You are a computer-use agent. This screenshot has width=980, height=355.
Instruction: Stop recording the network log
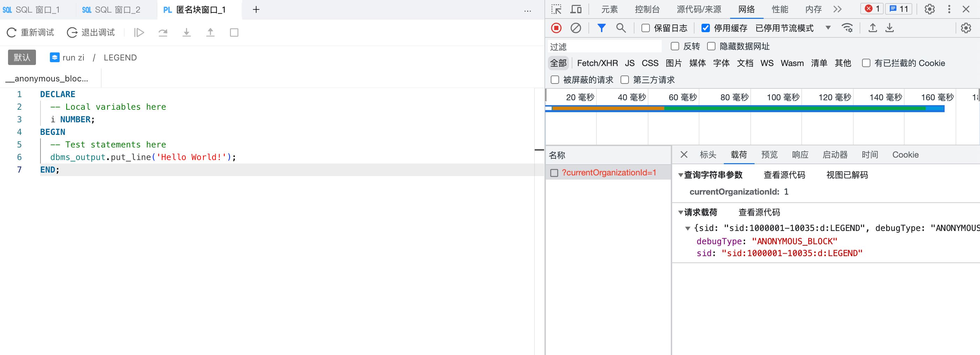557,28
